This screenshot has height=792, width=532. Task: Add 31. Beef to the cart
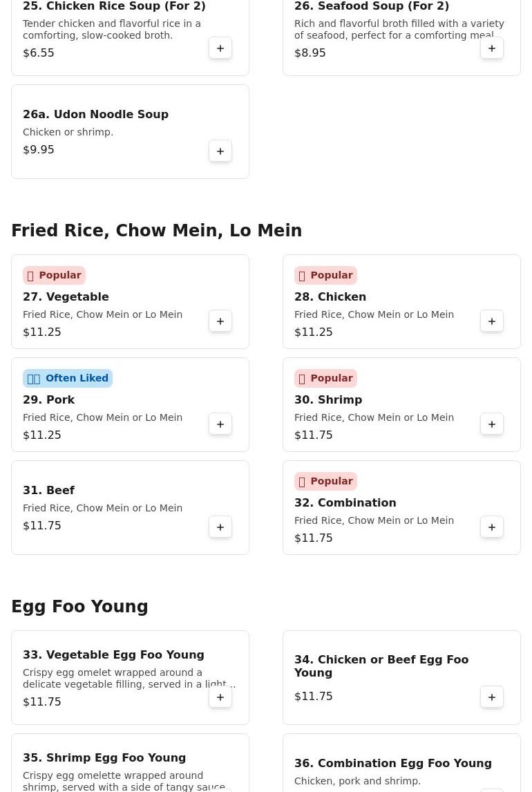[x=220, y=527]
